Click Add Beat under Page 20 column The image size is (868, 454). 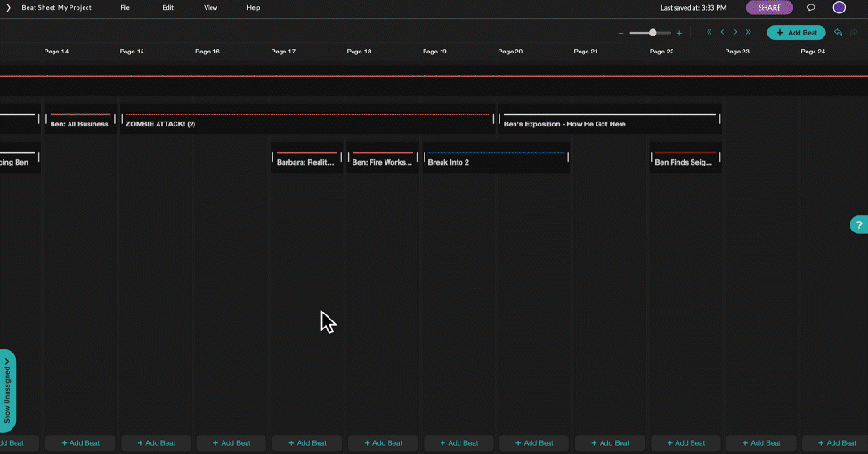534,443
